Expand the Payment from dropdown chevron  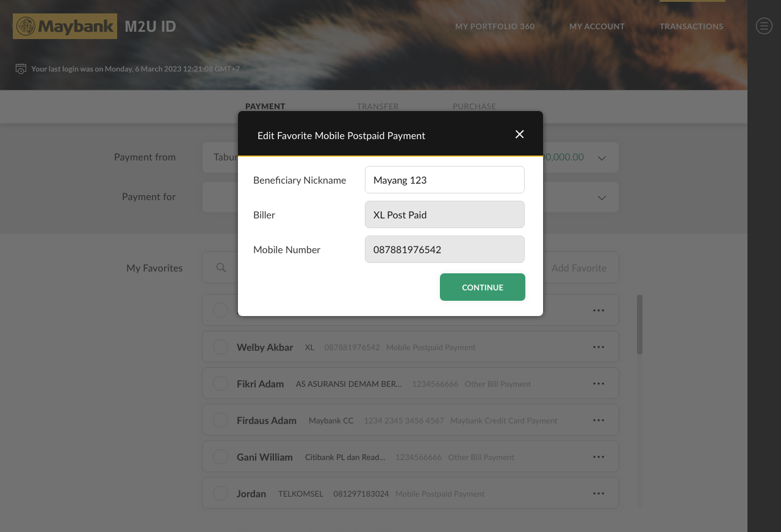pyautogui.click(x=602, y=158)
